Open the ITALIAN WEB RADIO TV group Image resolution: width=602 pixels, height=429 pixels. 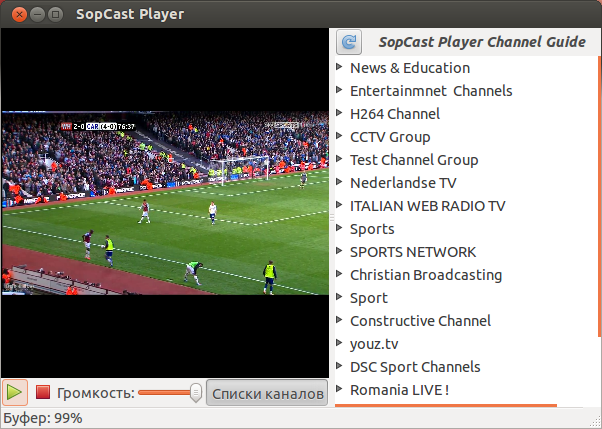[427, 206]
